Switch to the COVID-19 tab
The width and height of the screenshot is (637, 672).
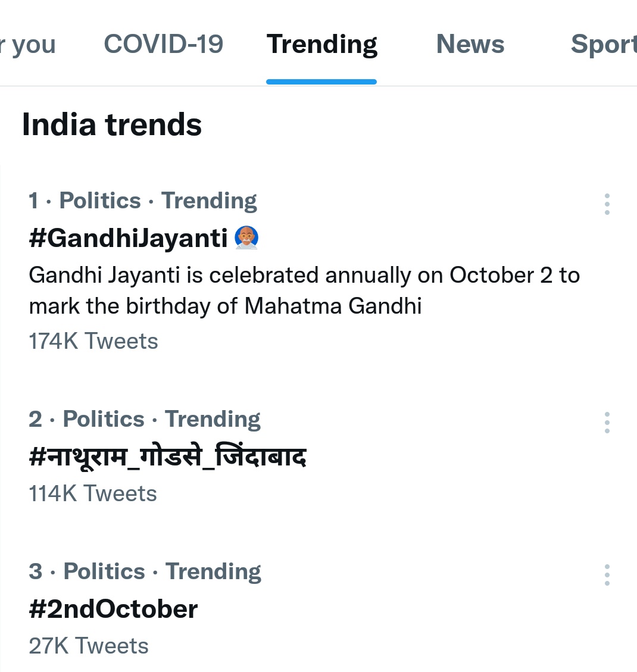164,45
